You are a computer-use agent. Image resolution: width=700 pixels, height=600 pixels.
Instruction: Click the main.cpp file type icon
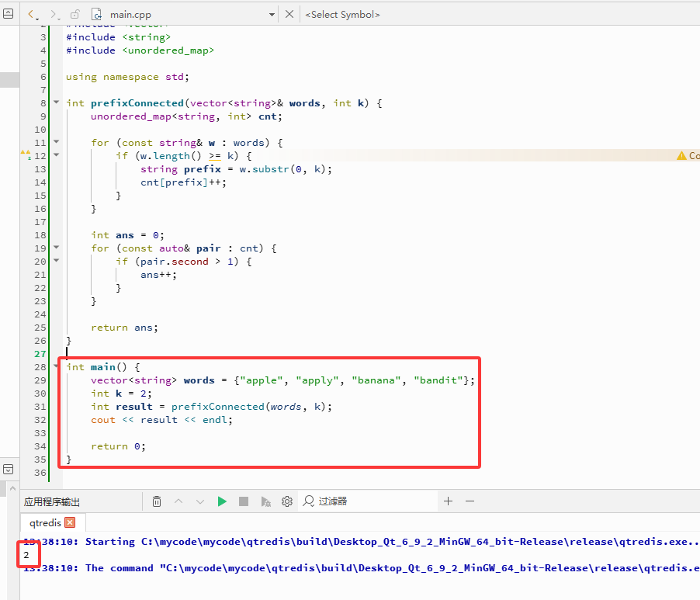click(x=96, y=14)
